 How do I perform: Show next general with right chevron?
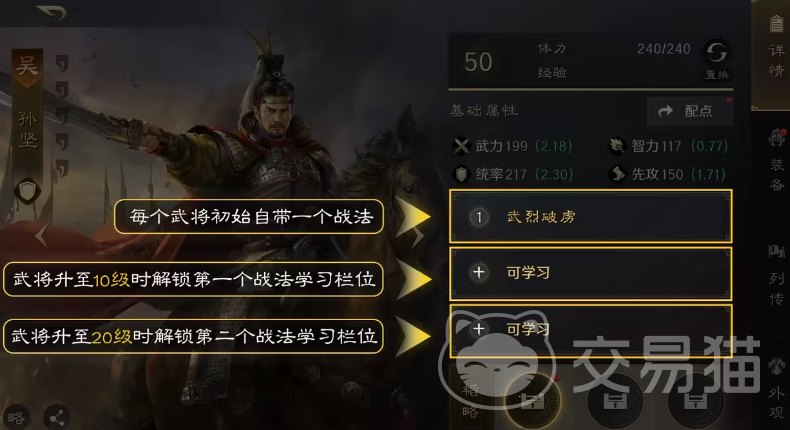tap(418, 235)
